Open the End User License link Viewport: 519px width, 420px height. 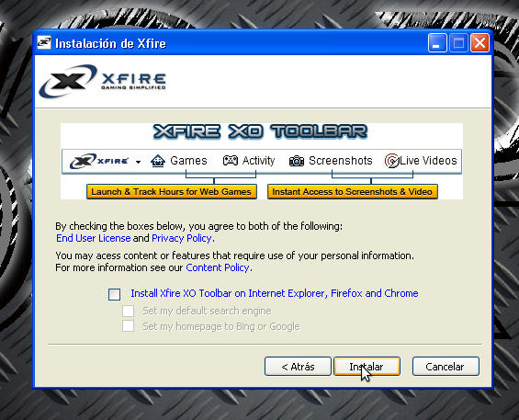tap(94, 238)
